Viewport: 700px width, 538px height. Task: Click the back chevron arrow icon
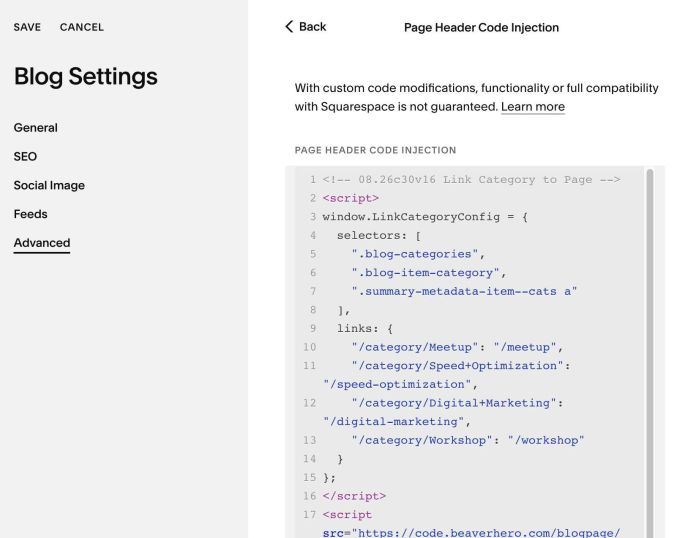289,26
